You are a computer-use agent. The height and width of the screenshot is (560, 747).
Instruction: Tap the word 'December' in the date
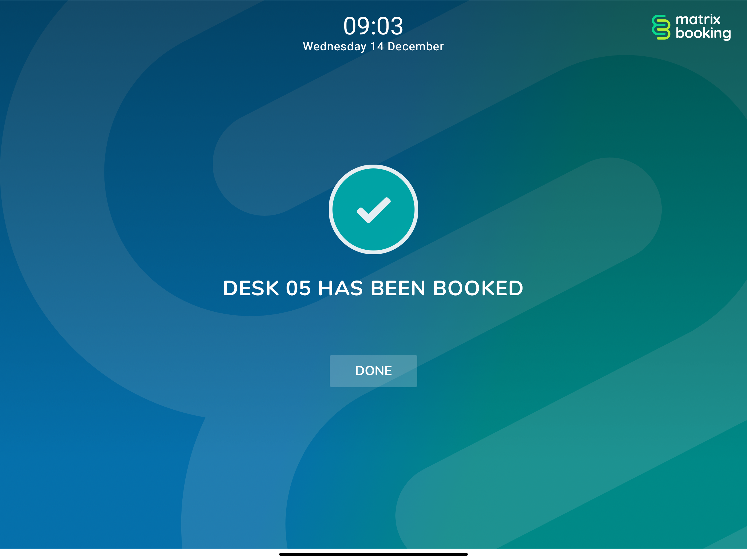pos(415,46)
